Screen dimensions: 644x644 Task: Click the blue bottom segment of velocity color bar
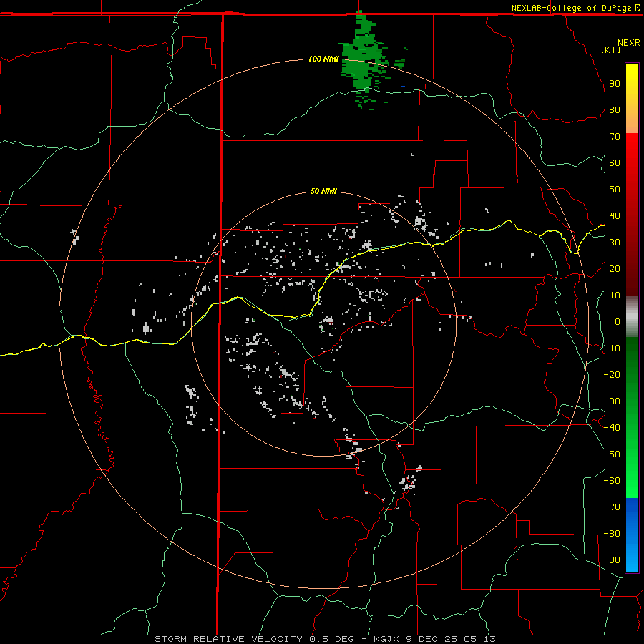(632, 535)
